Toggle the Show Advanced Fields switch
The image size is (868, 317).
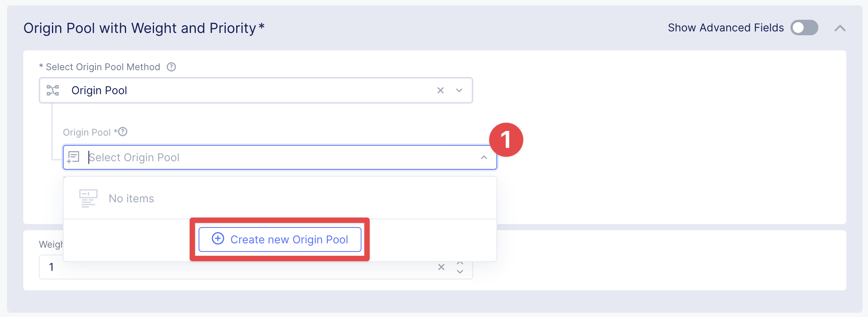[x=804, y=28]
